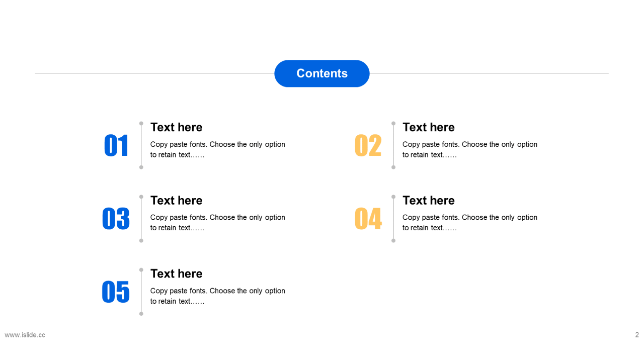The image size is (644, 362).
Task: Select the orange 04 number
Action: (368, 219)
